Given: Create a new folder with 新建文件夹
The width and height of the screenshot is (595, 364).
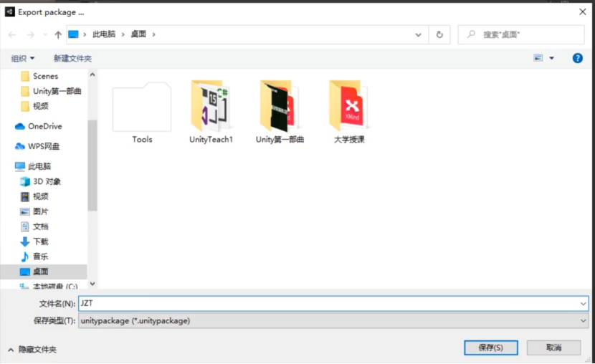Looking at the screenshot, I should pyautogui.click(x=72, y=58).
